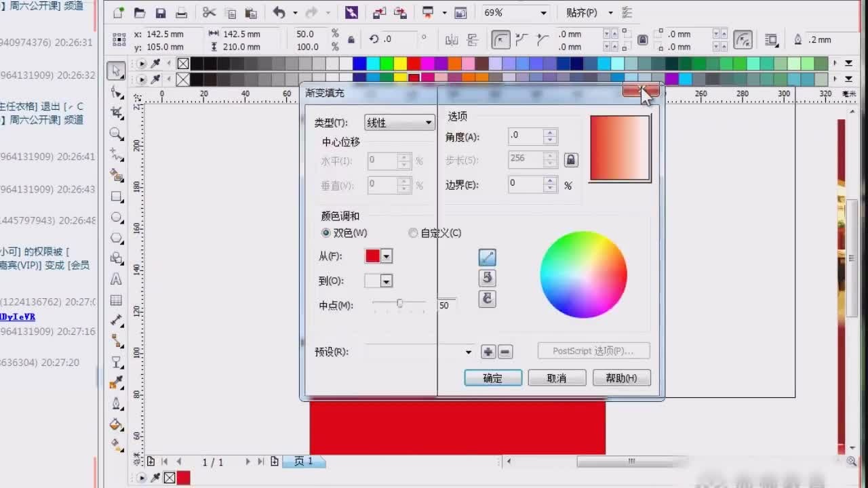This screenshot has height=488, width=868.
Task: Select the Crop tool
Action: tap(117, 113)
